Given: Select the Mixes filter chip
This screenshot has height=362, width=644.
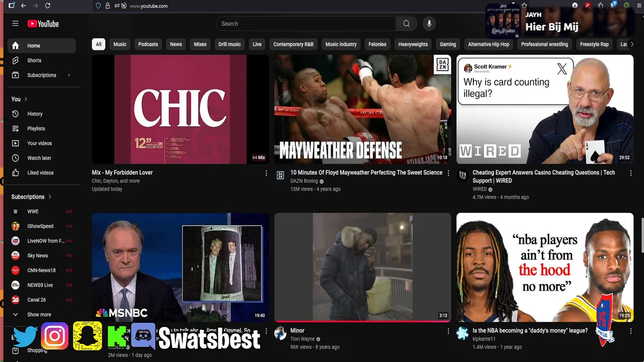Looking at the screenshot, I should (200, 44).
